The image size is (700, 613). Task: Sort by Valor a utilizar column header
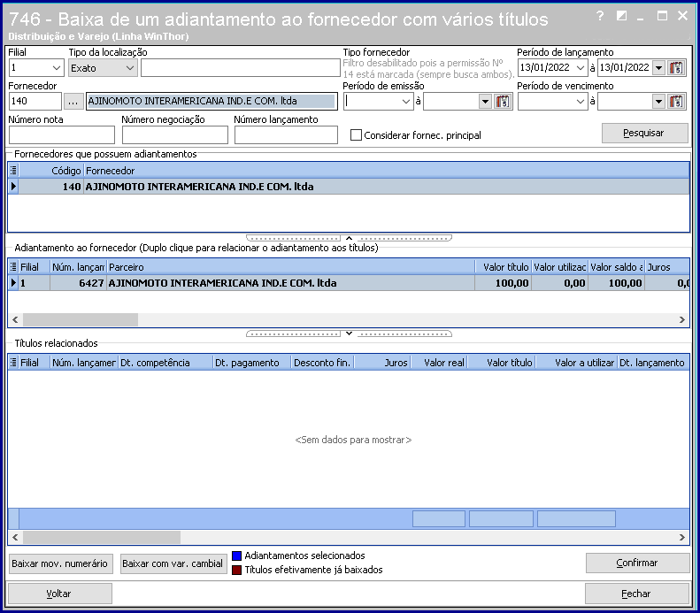[576, 363]
